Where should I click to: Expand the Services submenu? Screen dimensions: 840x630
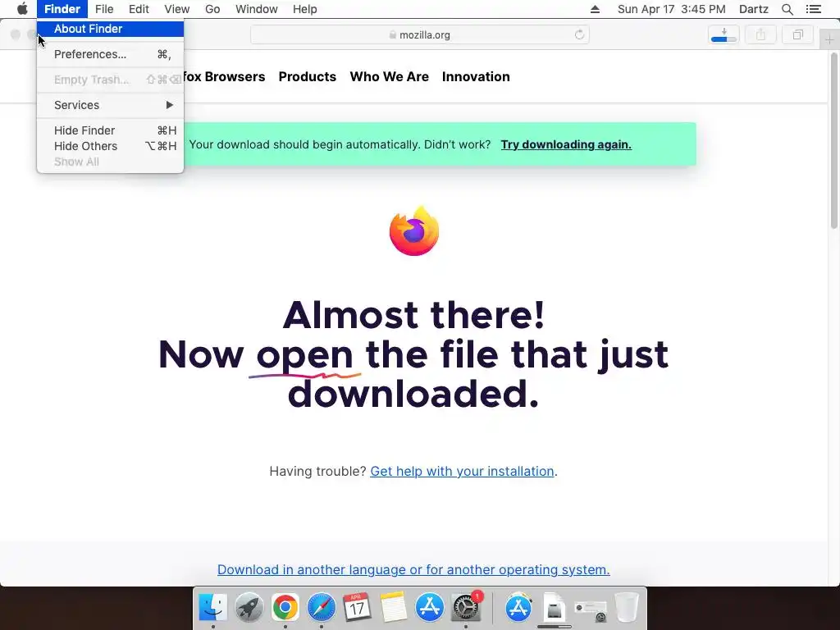pyautogui.click(x=111, y=105)
